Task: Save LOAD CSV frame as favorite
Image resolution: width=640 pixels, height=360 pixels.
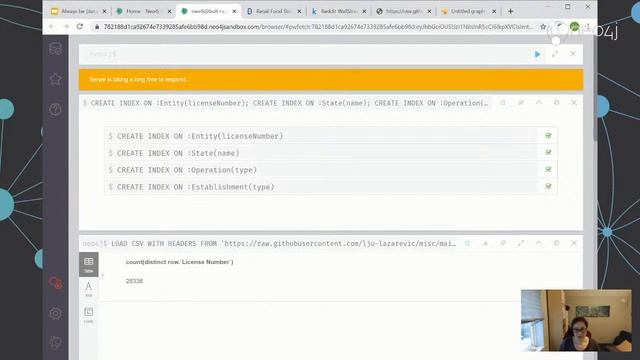Action: click(x=468, y=243)
